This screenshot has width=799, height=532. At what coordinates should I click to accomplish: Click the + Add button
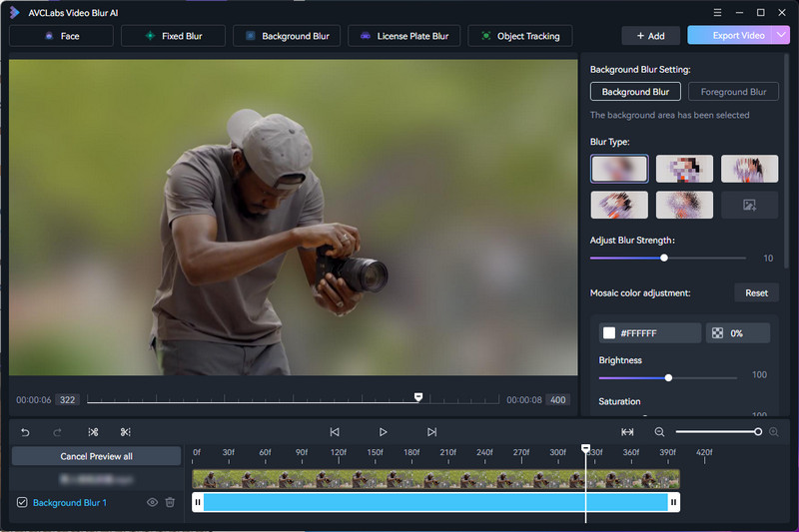click(x=651, y=36)
